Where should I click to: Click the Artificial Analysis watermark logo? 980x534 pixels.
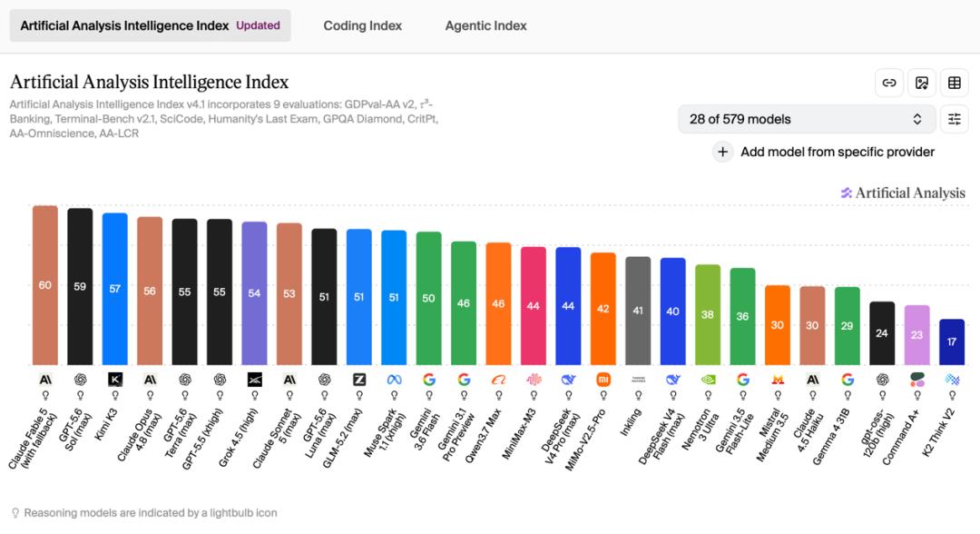(x=903, y=193)
